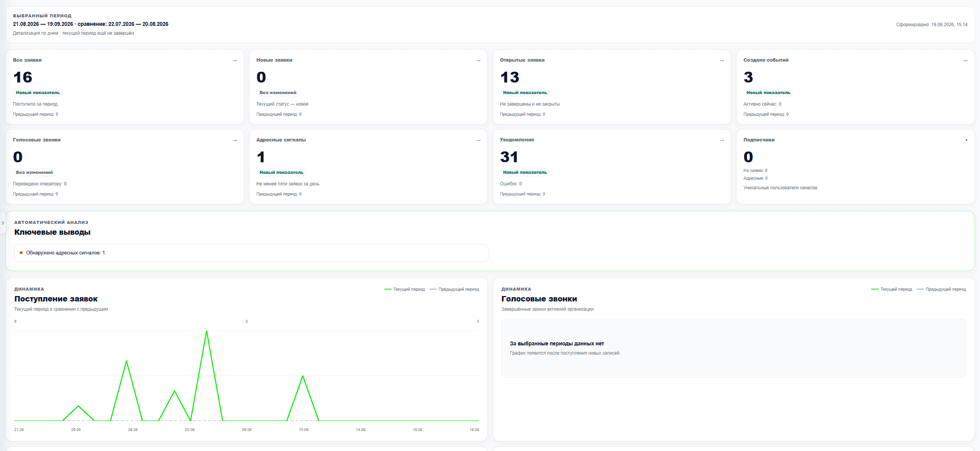Click Без изменений badge in Голосовые звонки
Viewport: 980px width, 451px height.
(34, 172)
